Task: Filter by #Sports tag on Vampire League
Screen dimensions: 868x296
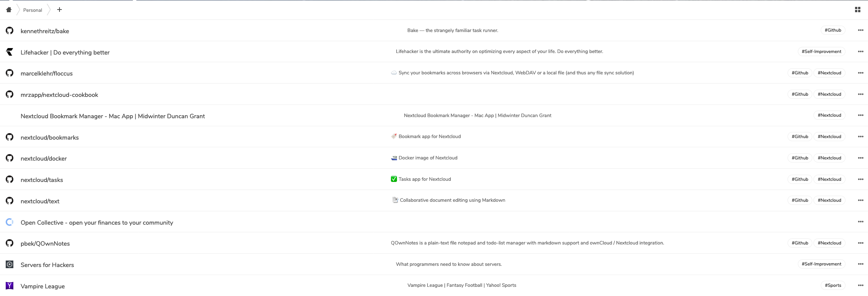Action: click(833, 285)
